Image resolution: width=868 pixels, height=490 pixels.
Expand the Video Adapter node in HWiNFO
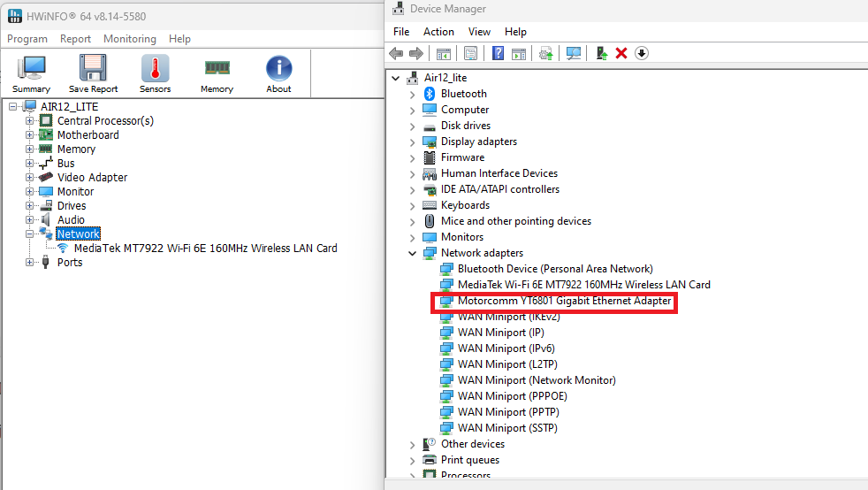(x=29, y=177)
